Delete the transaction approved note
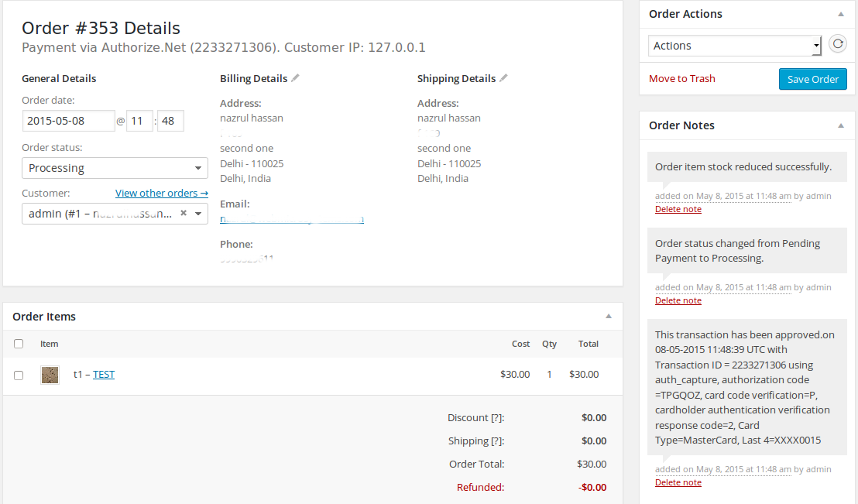This screenshot has height=504, width=858. [678, 482]
